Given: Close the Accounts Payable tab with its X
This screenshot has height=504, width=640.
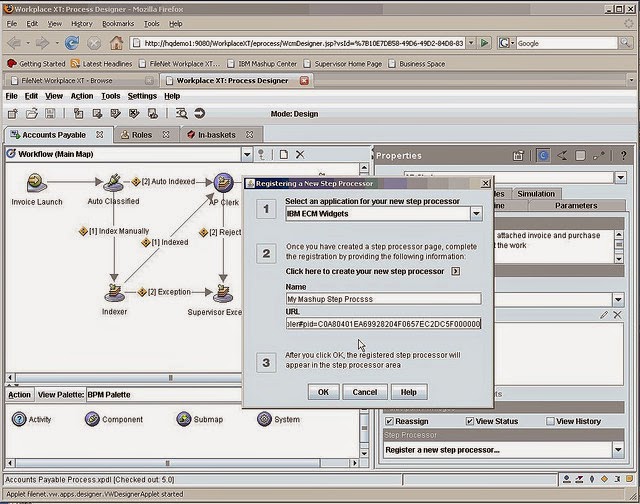Looking at the screenshot, I should [100, 135].
